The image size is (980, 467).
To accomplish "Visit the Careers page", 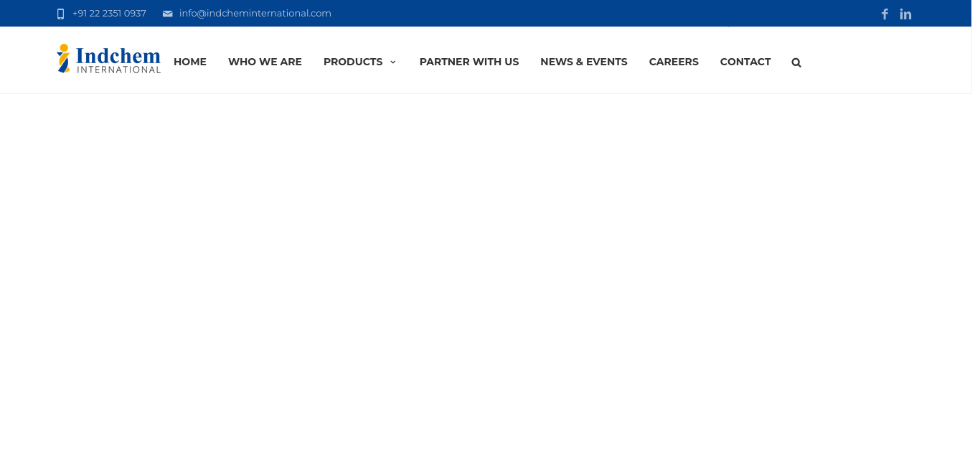I will pos(674,62).
